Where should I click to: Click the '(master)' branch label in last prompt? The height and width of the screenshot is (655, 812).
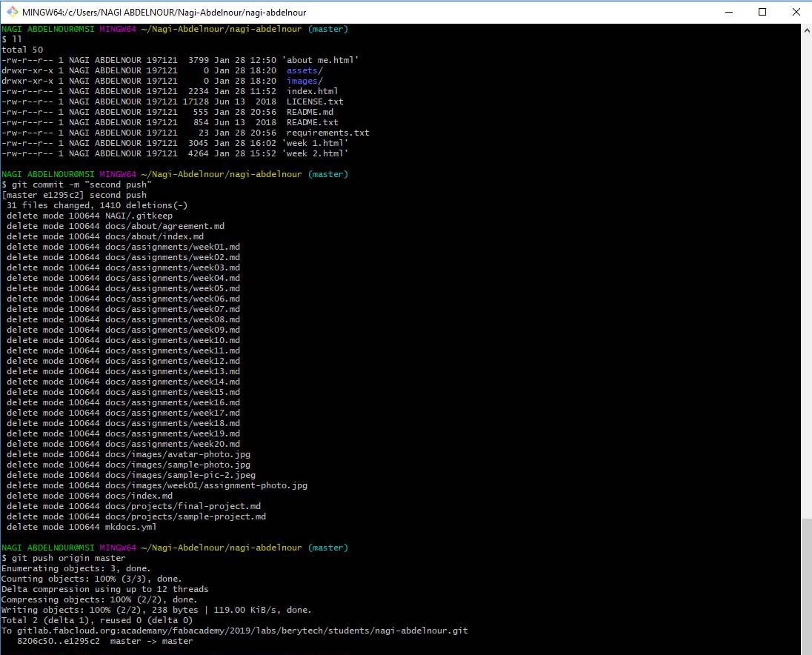point(327,548)
